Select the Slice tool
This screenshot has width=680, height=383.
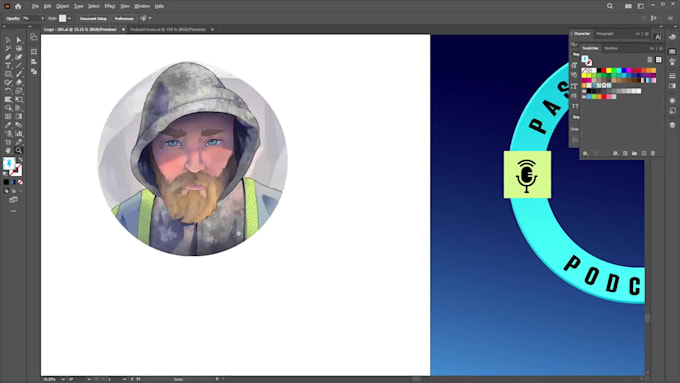click(x=19, y=142)
